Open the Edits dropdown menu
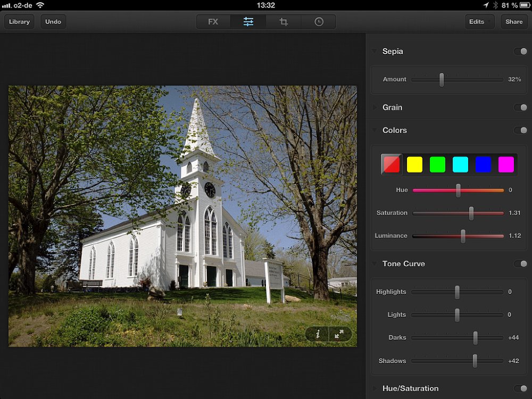532x399 pixels. 479,22
